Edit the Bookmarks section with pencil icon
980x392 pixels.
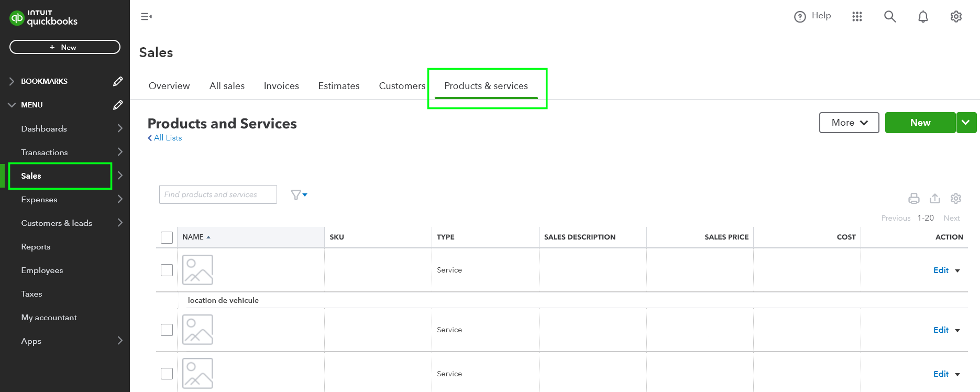118,81
